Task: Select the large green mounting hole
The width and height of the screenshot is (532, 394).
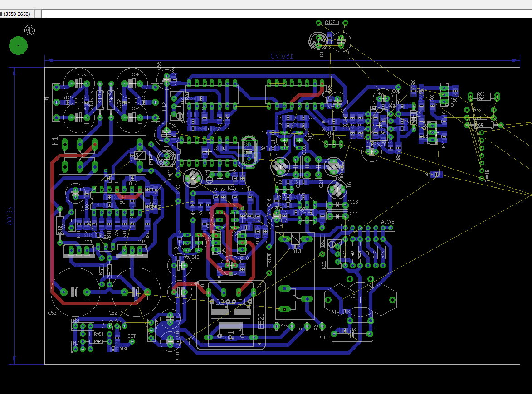Action: pyautogui.click(x=18, y=45)
